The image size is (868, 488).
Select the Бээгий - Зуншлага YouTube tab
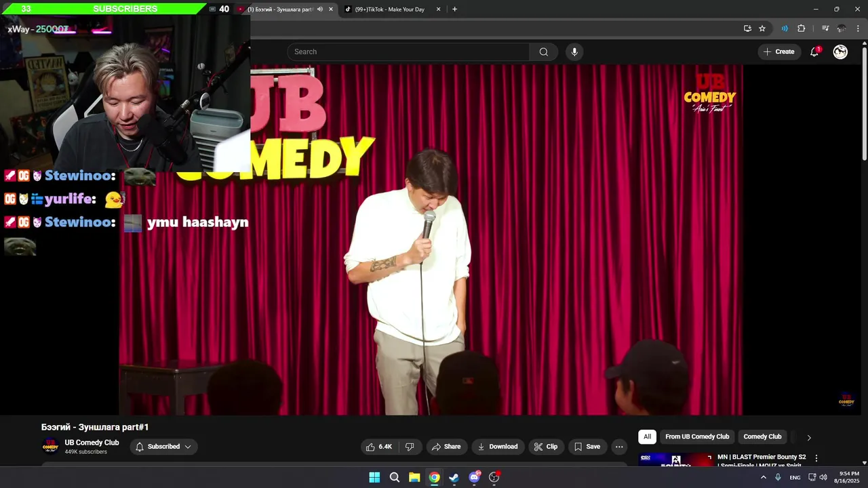285,9
